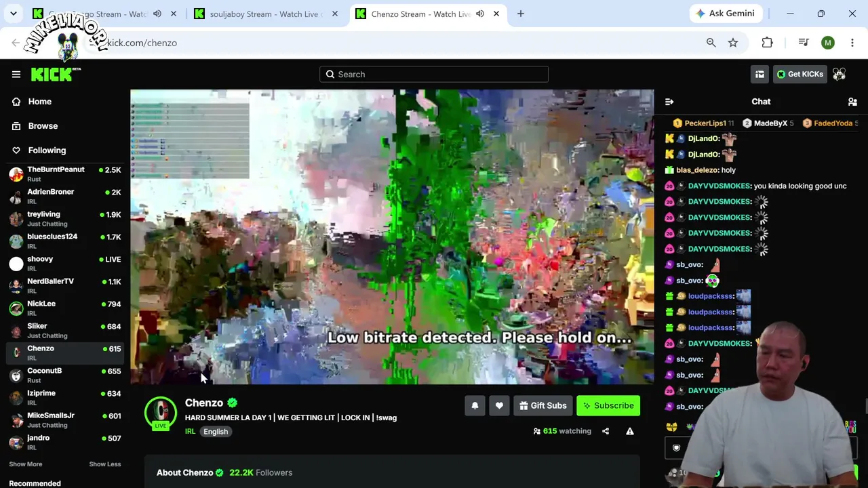This screenshot has height=488, width=868.
Task: Click blas_delezo username in chat
Action: 697,170
